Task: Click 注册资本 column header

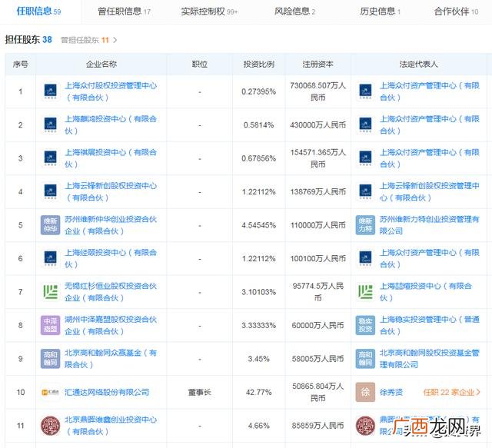Action: click(x=317, y=65)
